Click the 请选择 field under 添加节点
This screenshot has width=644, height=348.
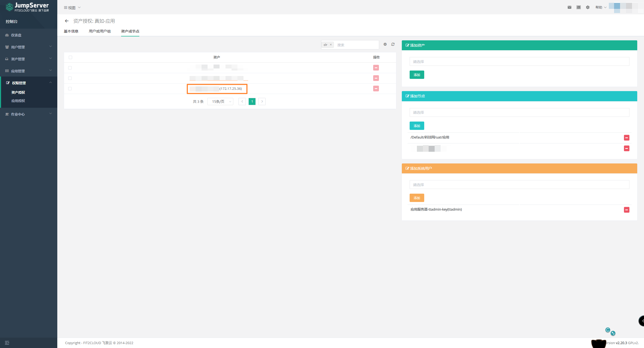(x=519, y=112)
